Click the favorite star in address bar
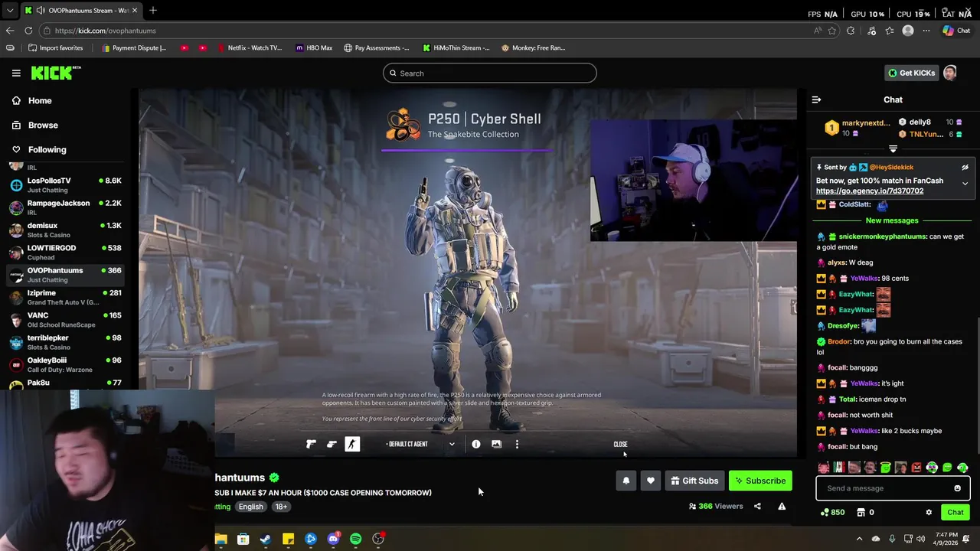Viewport: 980px width, 551px height. 832,31
